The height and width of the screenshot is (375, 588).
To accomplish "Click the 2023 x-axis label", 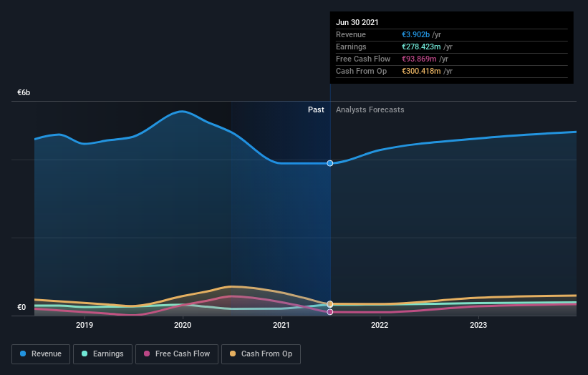I will (478, 325).
